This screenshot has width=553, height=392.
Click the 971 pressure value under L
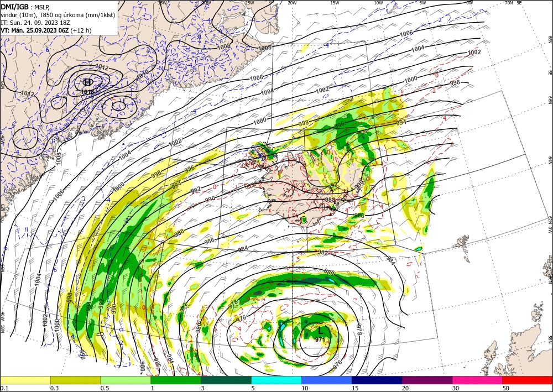point(320,339)
